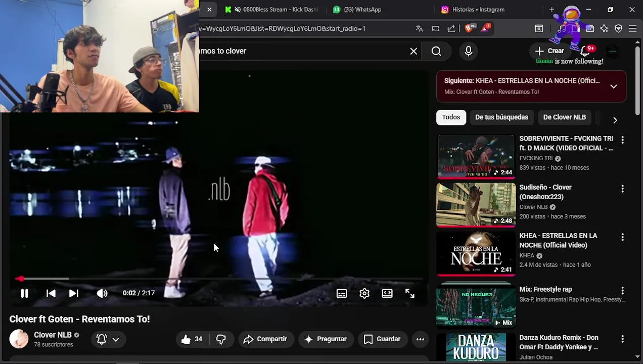Open options menu for Mix: Freestyle rap
The height and width of the screenshot is (364, 643).
point(622,291)
